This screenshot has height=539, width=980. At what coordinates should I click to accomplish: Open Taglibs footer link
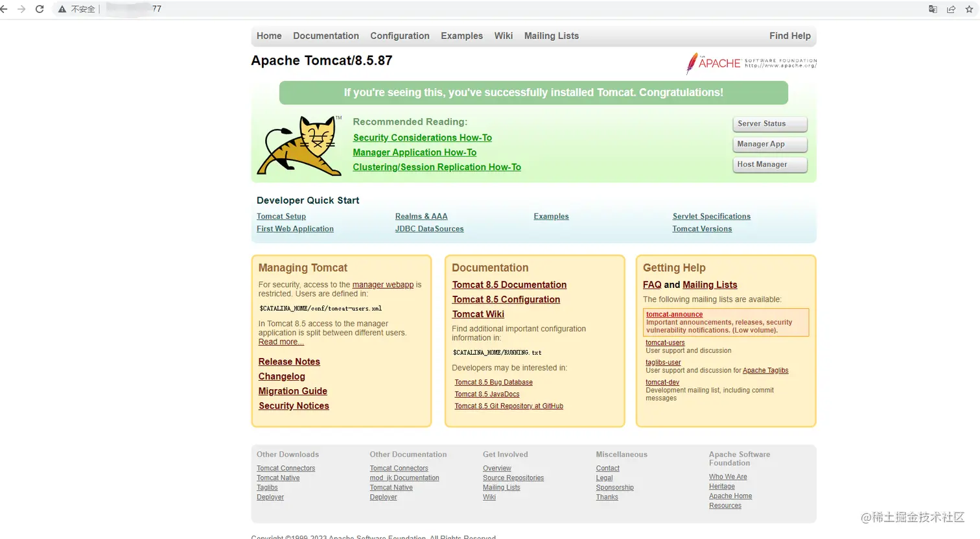click(267, 488)
